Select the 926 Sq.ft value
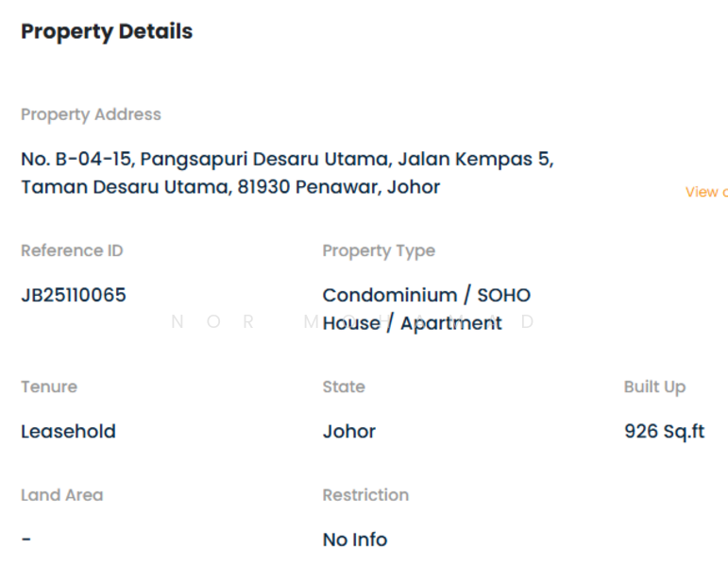The image size is (728, 567). tap(664, 431)
